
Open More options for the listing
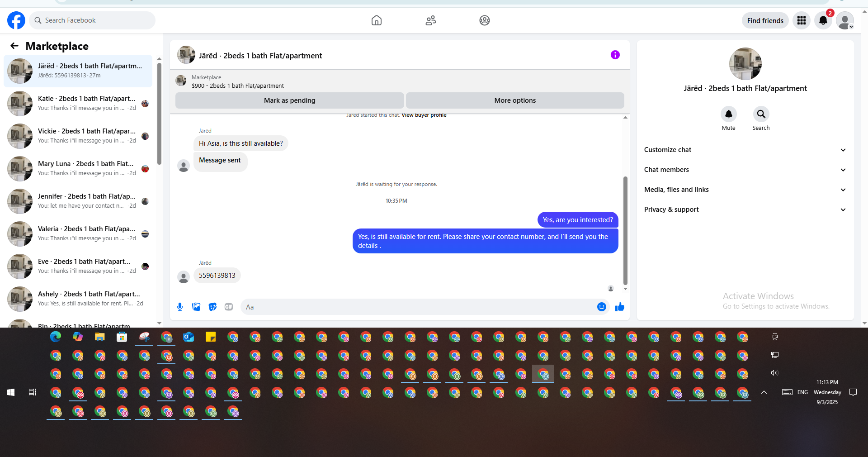coord(515,100)
